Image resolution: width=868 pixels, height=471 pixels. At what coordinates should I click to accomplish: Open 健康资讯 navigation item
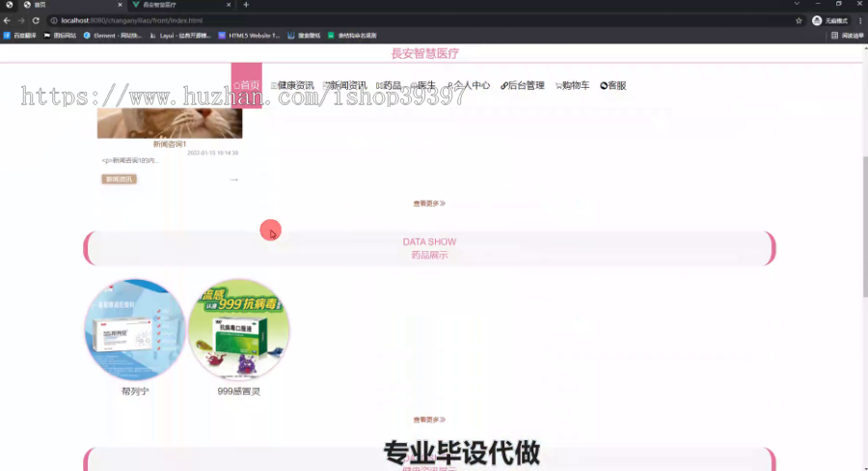292,85
